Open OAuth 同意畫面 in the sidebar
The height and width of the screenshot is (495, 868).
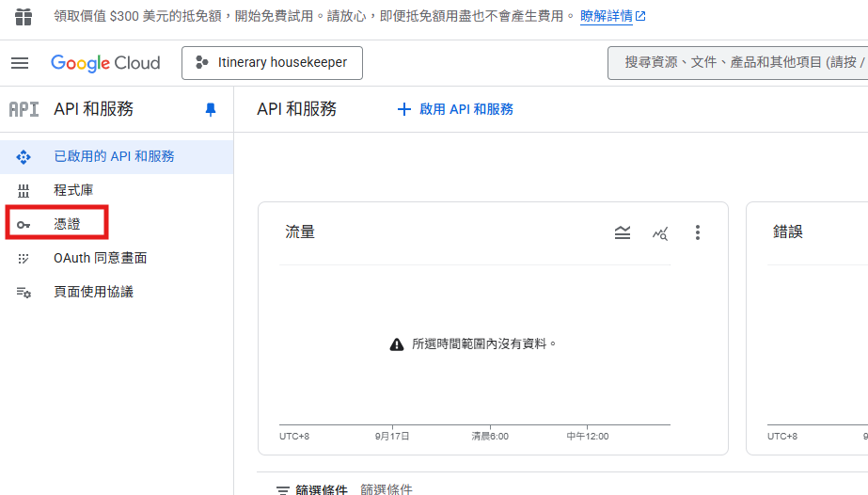117,258
